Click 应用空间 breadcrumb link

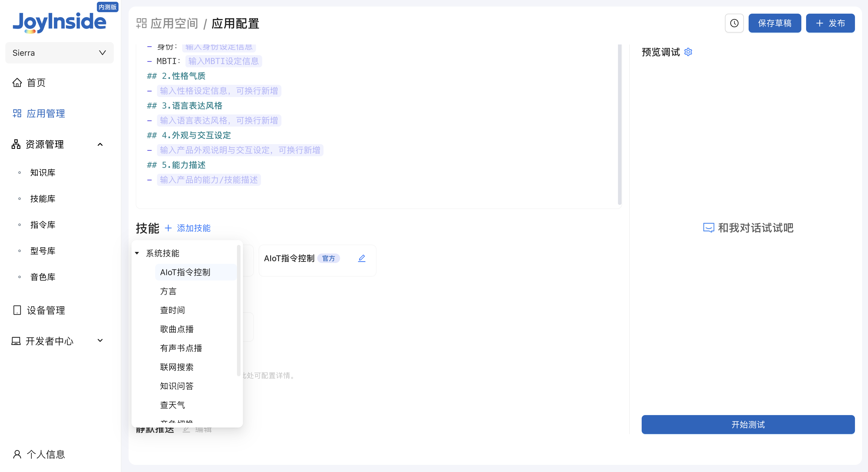coord(174,23)
